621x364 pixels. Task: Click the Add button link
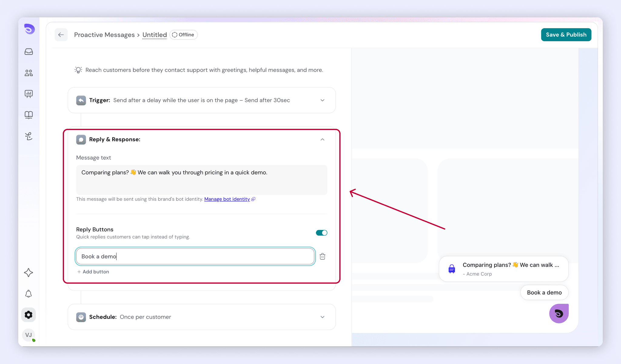coord(93,272)
